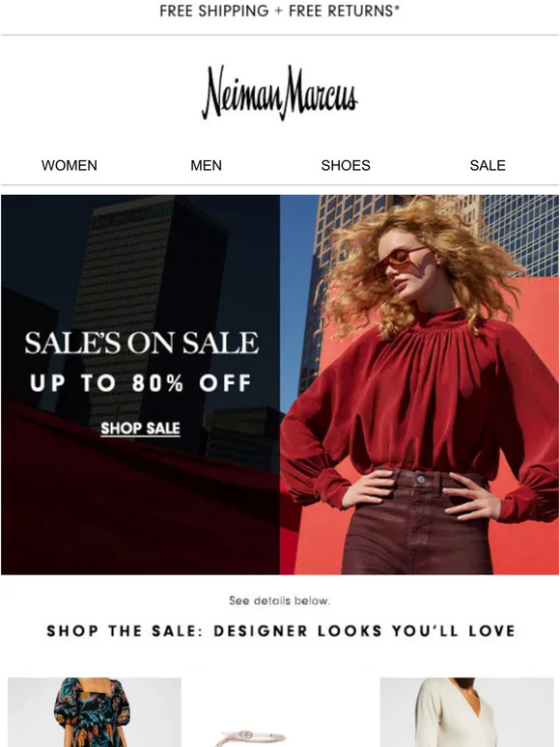The width and height of the screenshot is (560, 747).
Task: Open the cream V-neck sweater product
Action: click(466, 712)
